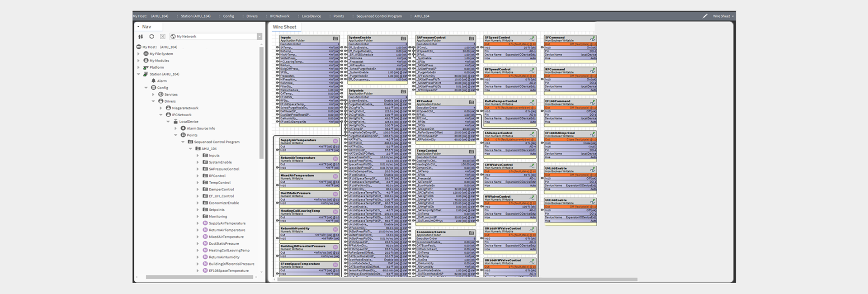Select the Wire Sheet tab

pos(284,27)
